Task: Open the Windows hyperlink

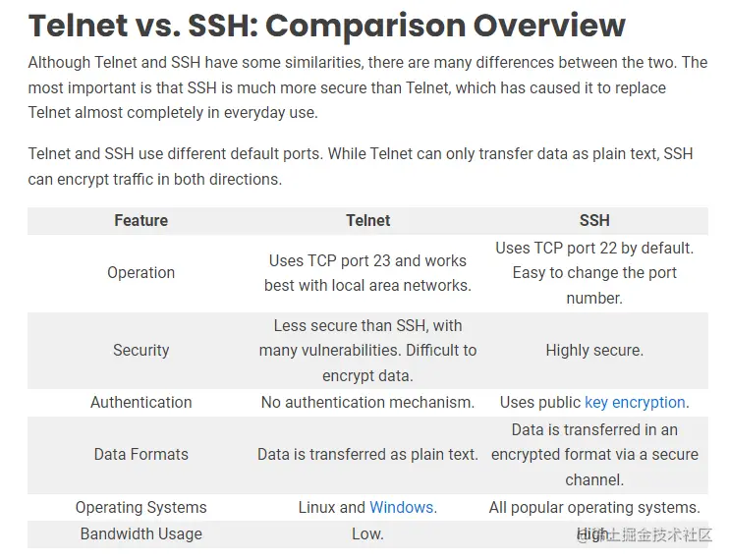Action: click(x=403, y=507)
